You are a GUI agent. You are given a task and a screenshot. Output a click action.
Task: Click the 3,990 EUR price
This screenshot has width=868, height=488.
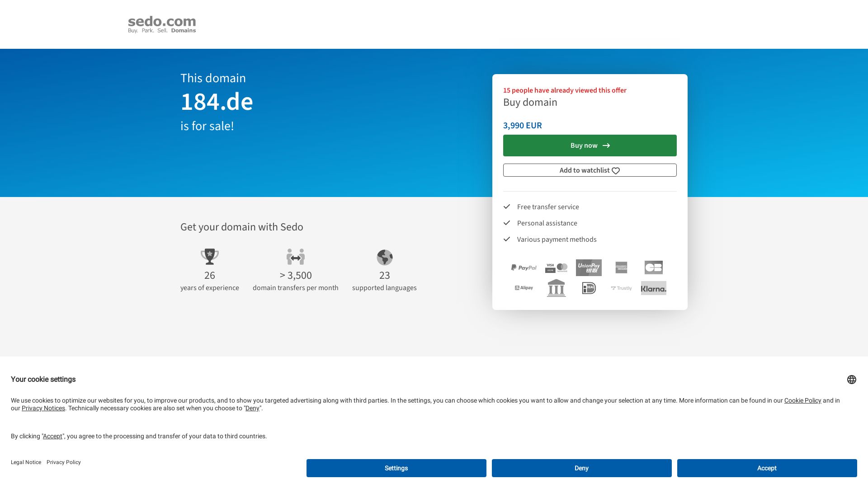523,125
